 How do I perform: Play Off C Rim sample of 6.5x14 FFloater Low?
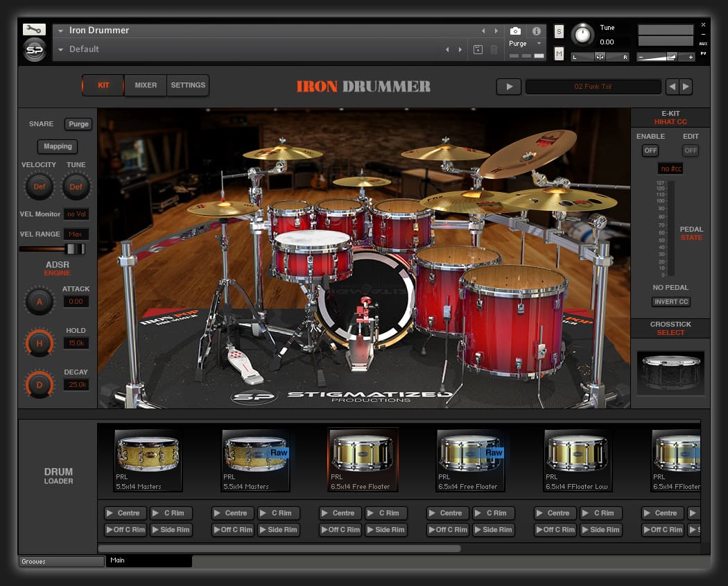click(556, 530)
